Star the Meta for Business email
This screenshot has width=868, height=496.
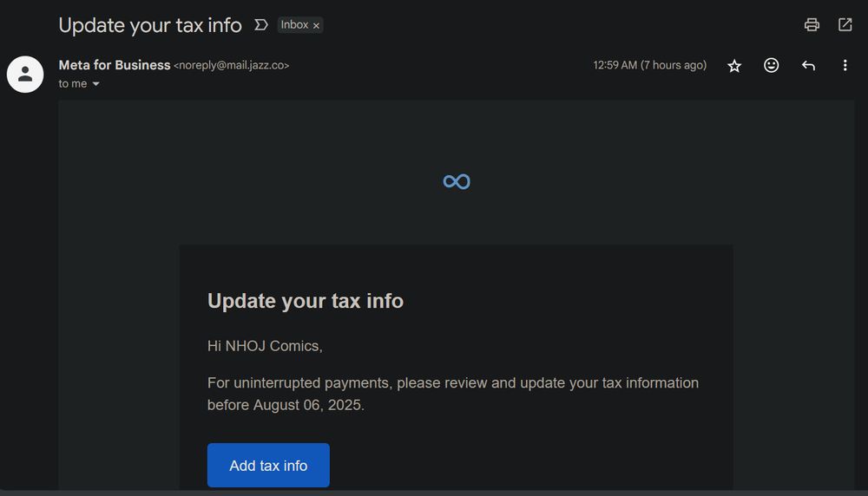pos(734,66)
